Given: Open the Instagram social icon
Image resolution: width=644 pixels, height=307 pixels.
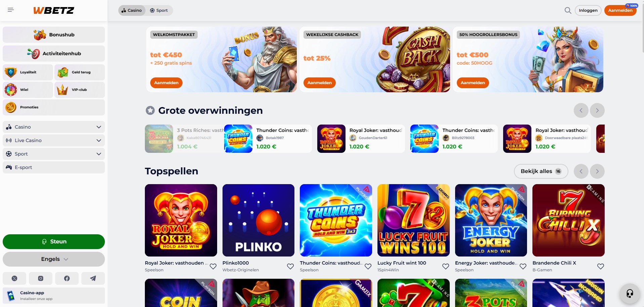Looking at the screenshot, I should pos(41,278).
